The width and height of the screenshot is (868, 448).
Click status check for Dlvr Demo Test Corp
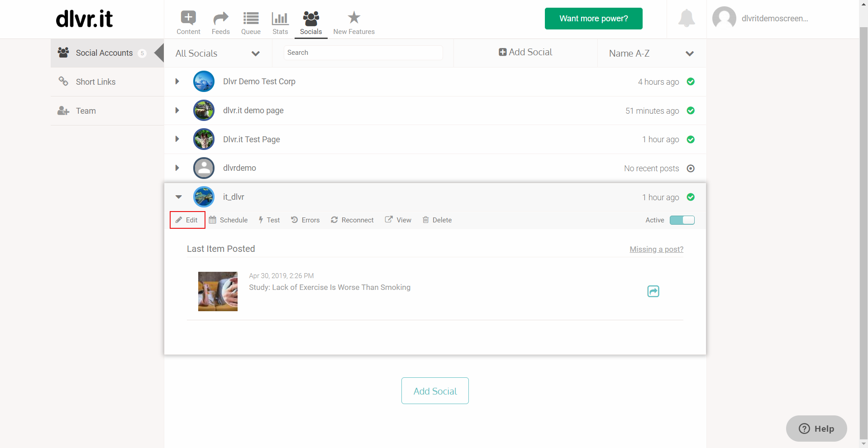pyautogui.click(x=691, y=82)
